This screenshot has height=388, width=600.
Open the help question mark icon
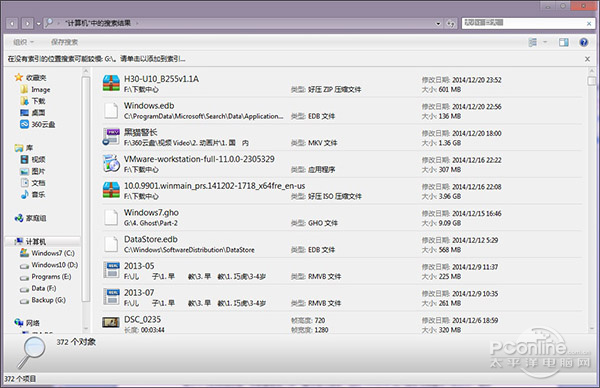583,42
